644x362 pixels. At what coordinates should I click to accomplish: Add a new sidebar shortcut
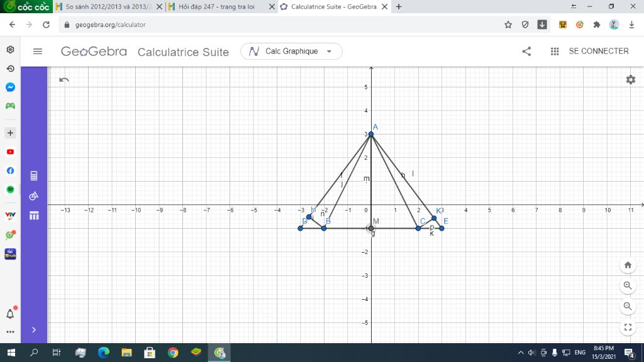point(10,133)
